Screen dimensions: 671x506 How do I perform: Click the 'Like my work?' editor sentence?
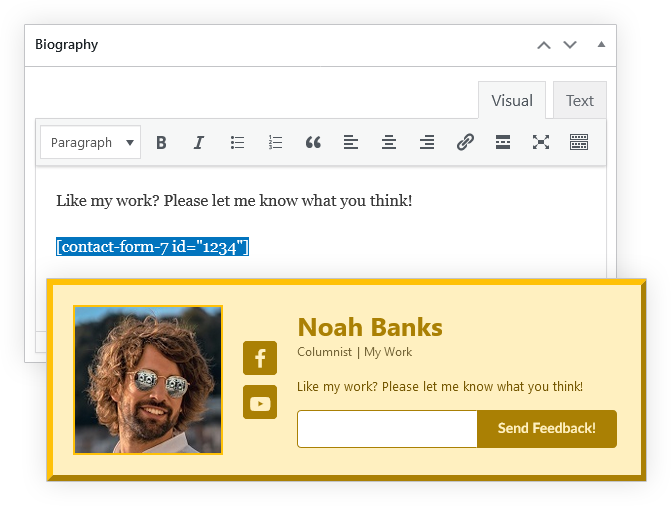click(234, 201)
